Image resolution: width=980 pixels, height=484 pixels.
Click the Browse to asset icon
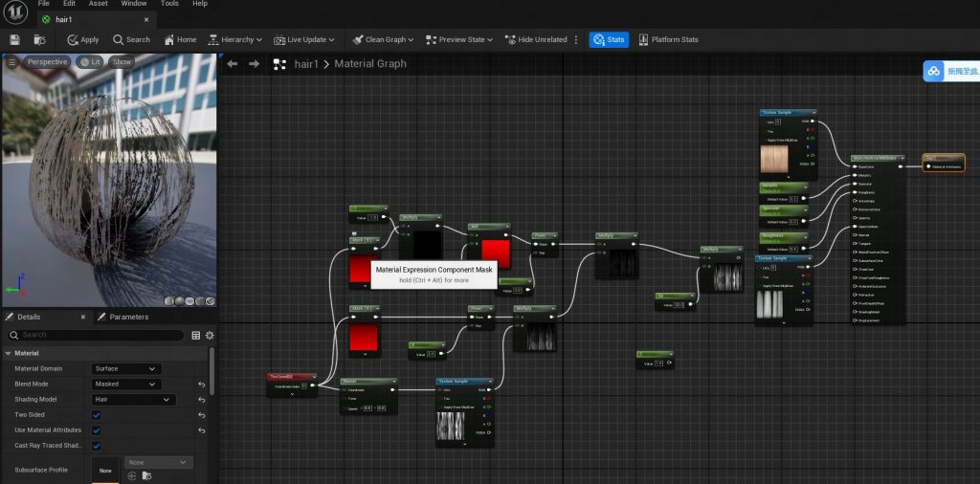coord(39,39)
